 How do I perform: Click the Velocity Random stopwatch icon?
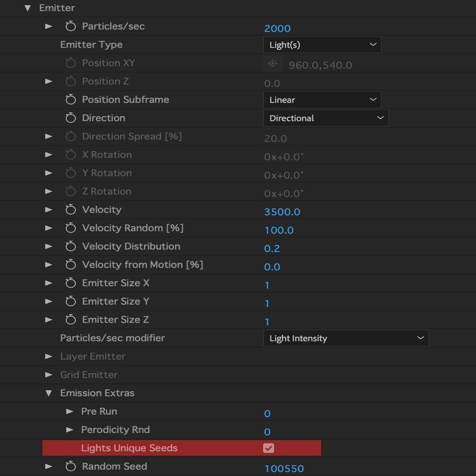(x=71, y=227)
